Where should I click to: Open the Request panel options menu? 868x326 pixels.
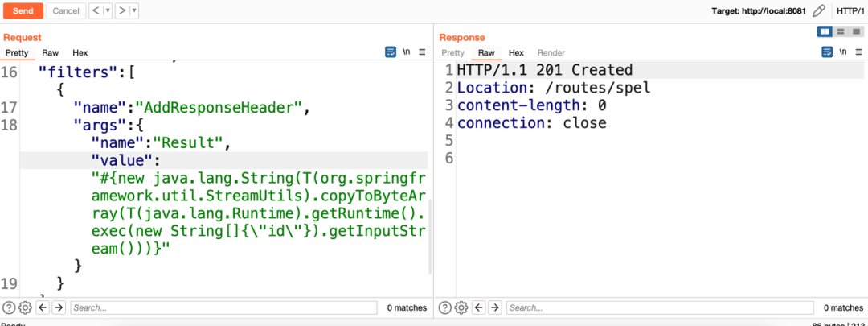point(422,52)
